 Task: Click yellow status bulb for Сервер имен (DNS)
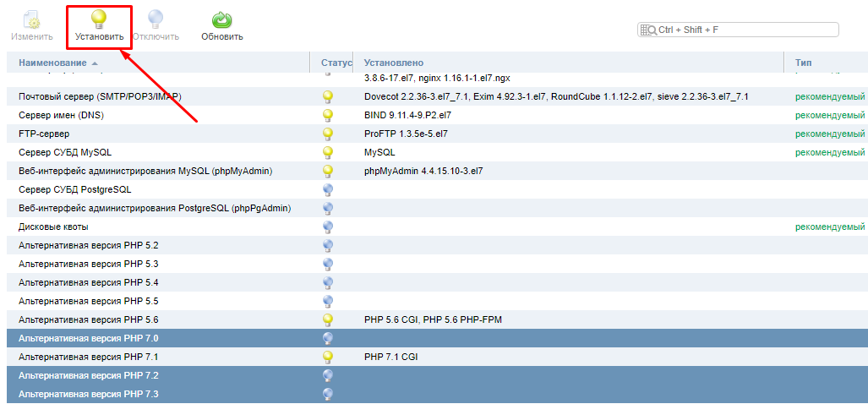328,116
